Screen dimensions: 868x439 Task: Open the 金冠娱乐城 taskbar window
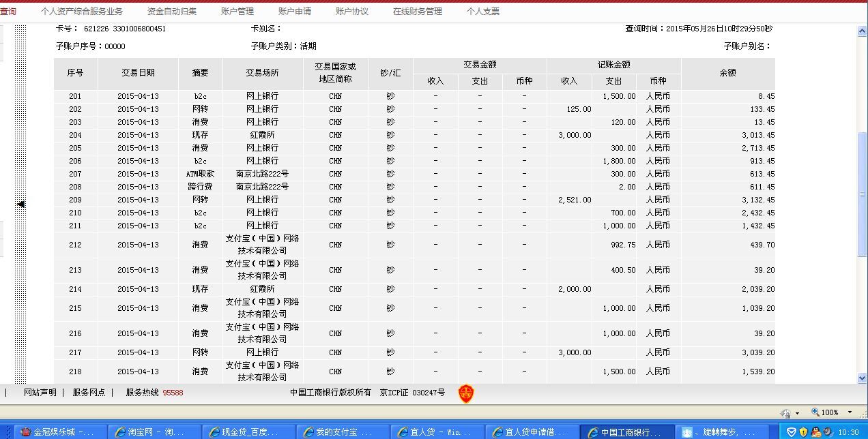click(60, 432)
